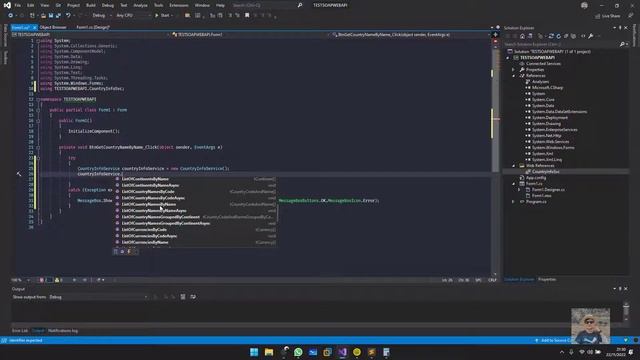Click the search magnifier icon in title bar
Viewport: 640px width, 360px height.
coord(300,5)
